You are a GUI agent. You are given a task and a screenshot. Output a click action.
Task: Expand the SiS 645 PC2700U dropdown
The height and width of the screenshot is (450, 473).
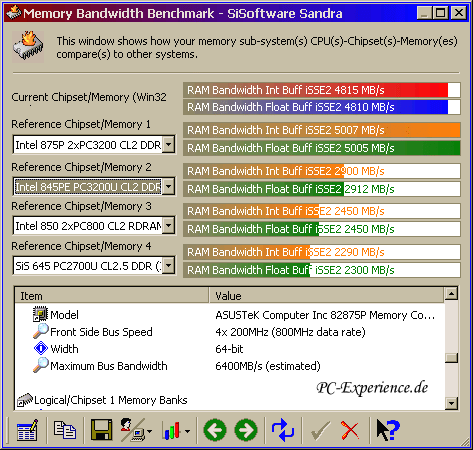coord(169,266)
